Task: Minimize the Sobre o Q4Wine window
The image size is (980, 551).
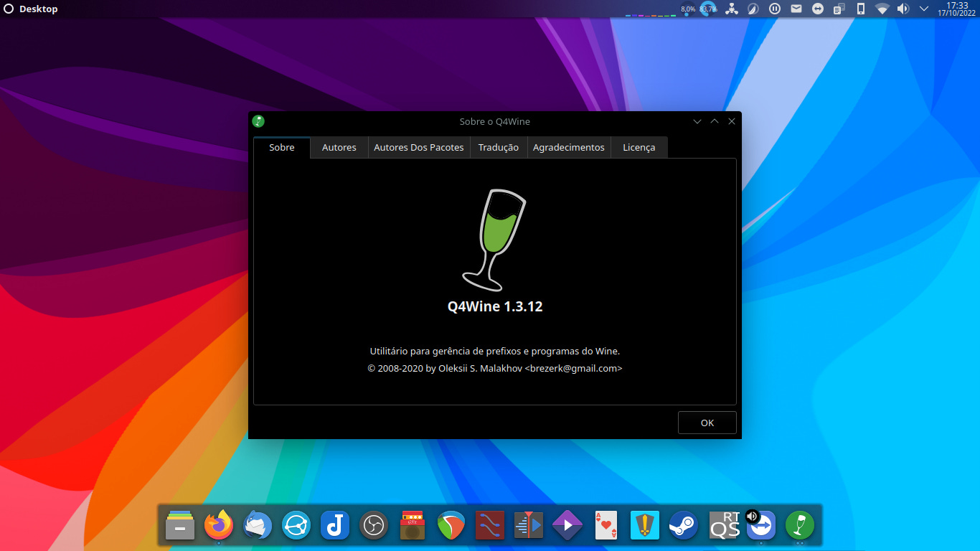Action: click(x=697, y=121)
